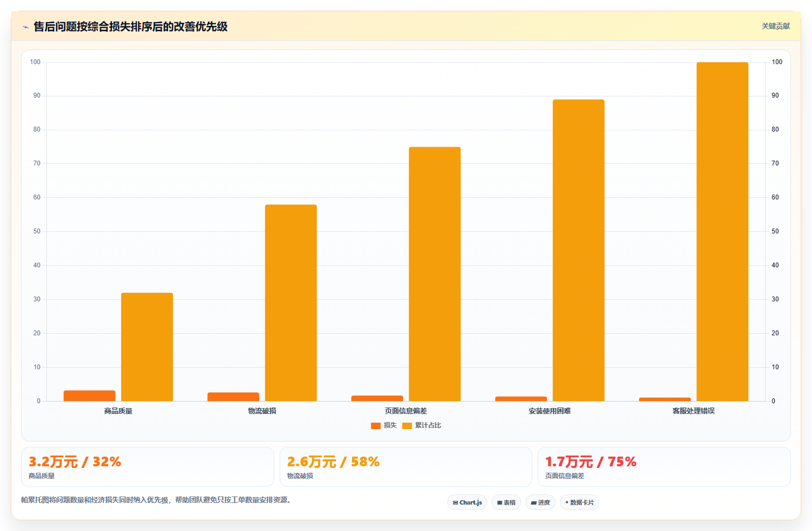Click the title 售后问题按综合损失排序后的改善优先级

click(x=130, y=26)
